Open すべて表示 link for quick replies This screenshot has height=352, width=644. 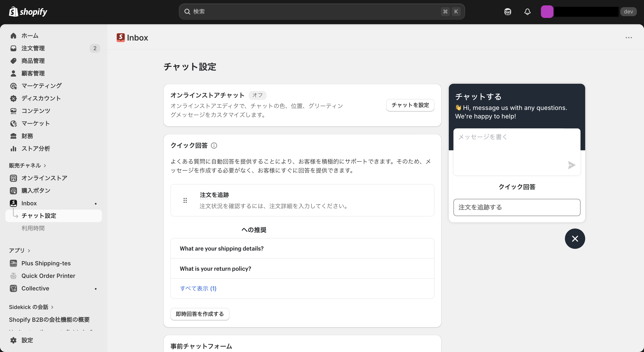click(x=198, y=288)
